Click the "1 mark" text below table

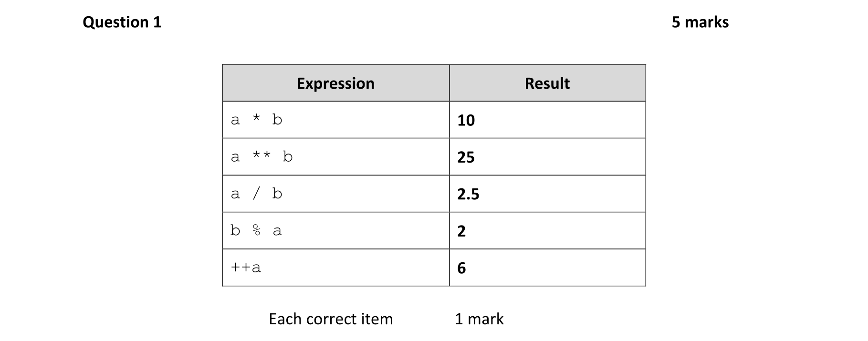(479, 319)
